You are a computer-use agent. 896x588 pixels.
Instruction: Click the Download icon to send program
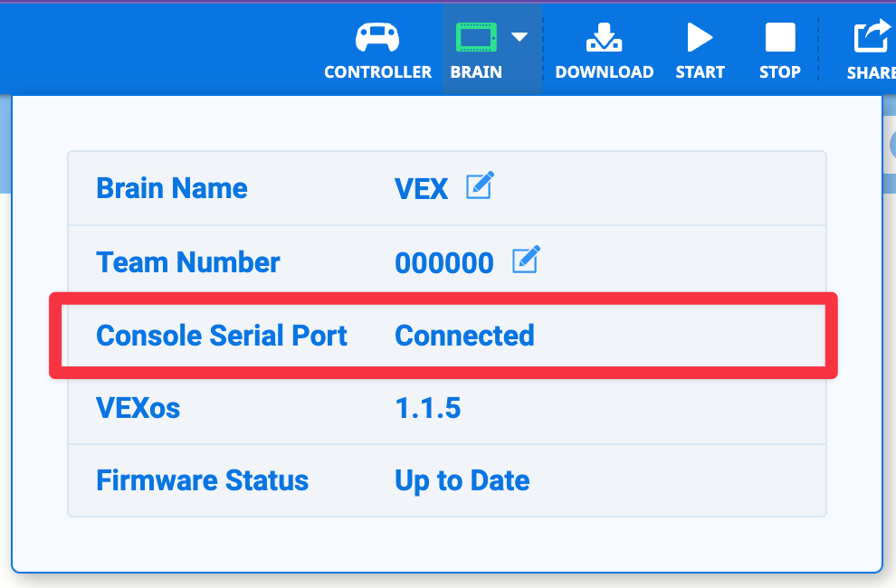pyautogui.click(x=605, y=36)
